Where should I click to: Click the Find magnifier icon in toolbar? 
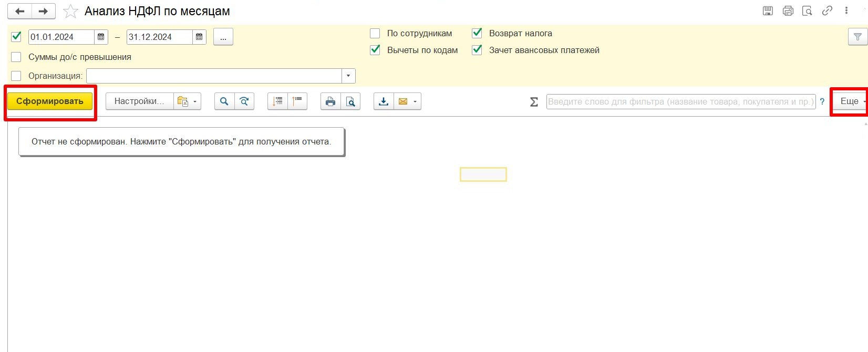224,101
